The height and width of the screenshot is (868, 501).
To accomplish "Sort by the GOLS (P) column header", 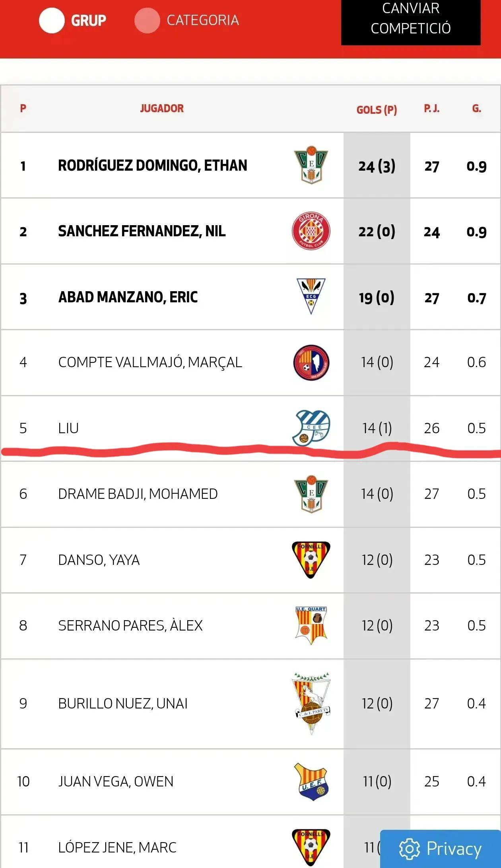I will coord(377,110).
